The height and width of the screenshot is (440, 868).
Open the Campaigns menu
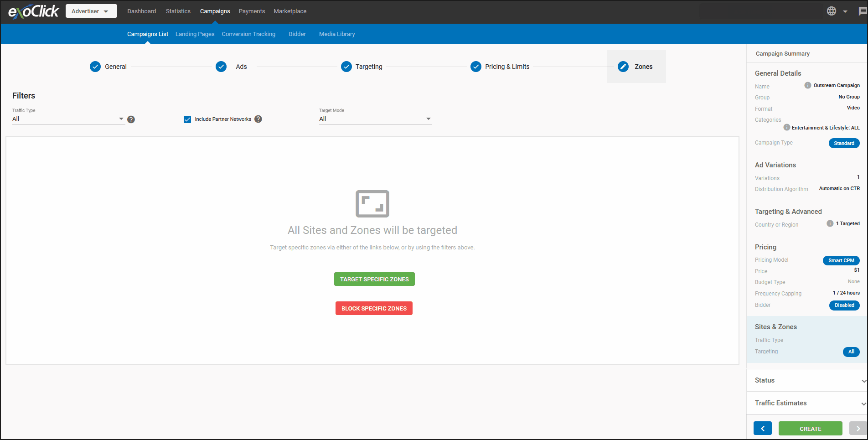(x=215, y=11)
